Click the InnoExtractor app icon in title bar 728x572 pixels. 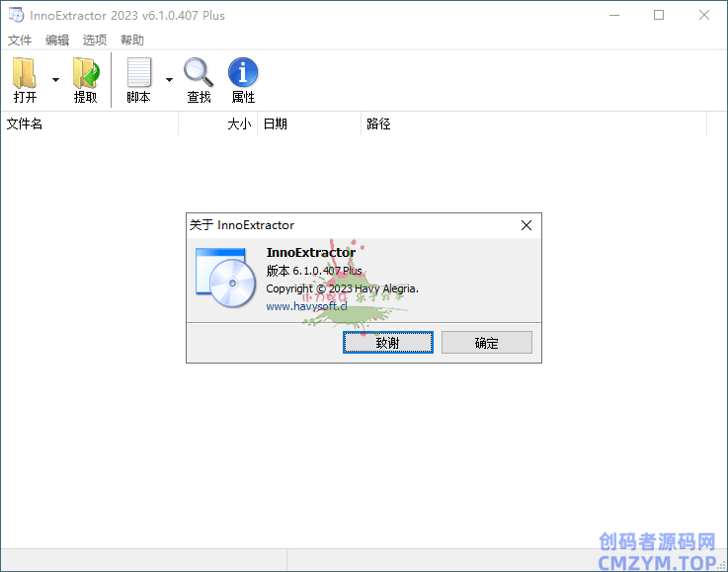[x=15, y=16]
